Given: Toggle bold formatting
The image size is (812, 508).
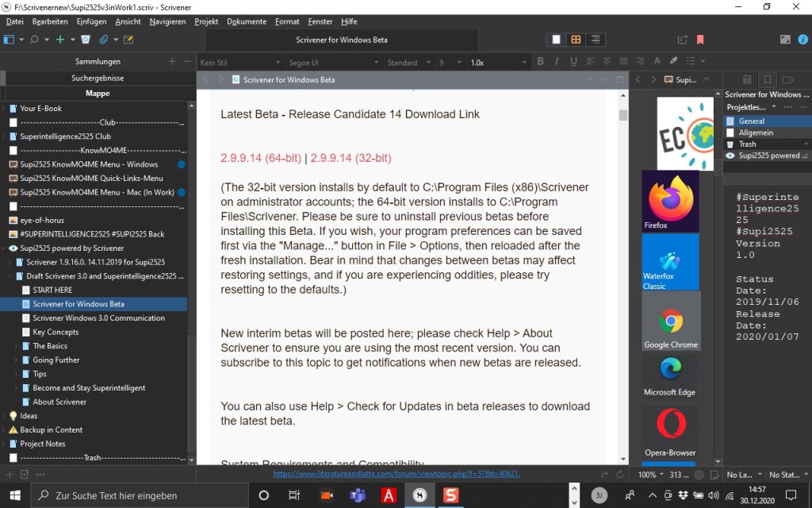Looking at the screenshot, I should pos(541,62).
